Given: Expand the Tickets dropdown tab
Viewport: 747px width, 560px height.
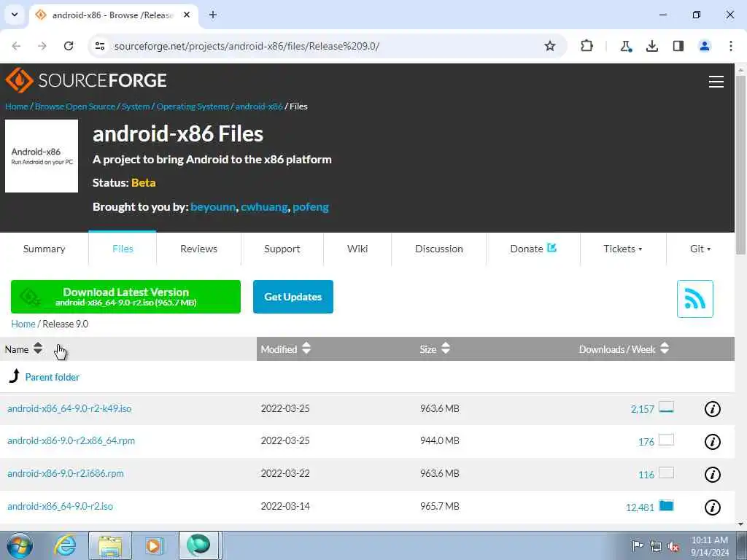Looking at the screenshot, I should [623, 249].
